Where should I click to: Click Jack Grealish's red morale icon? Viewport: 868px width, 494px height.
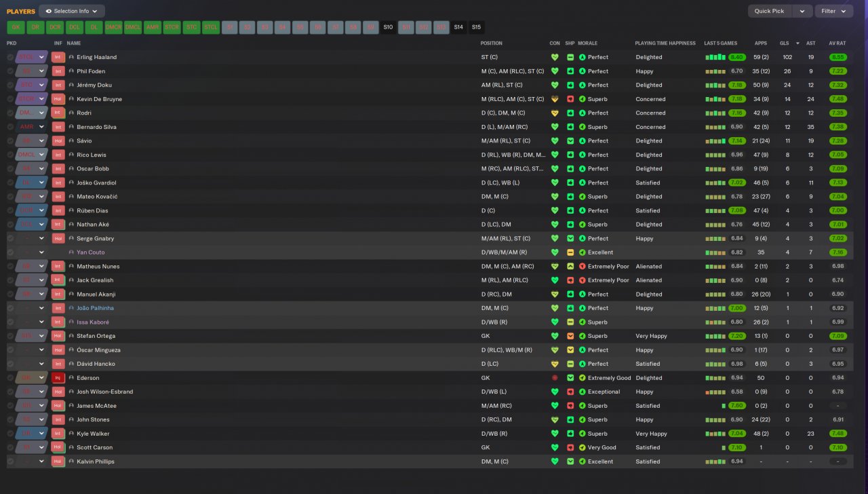coord(582,280)
